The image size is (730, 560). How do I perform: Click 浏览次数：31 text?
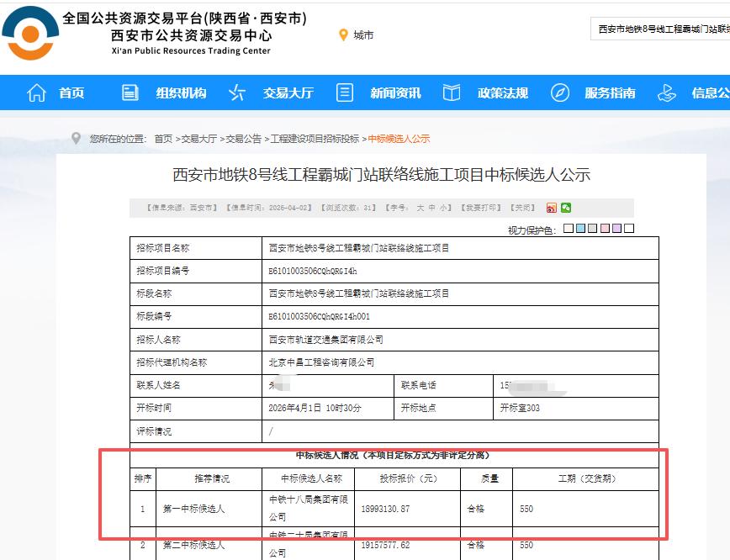click(x=348, y=208)
